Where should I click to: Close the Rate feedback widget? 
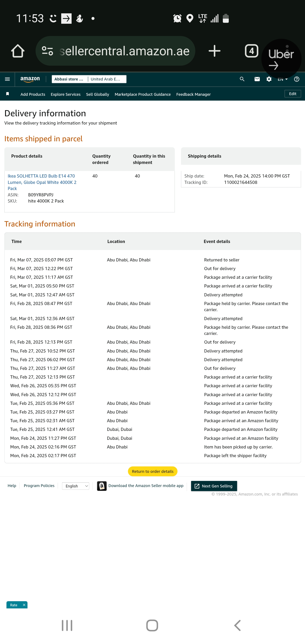tap(24, 605)
